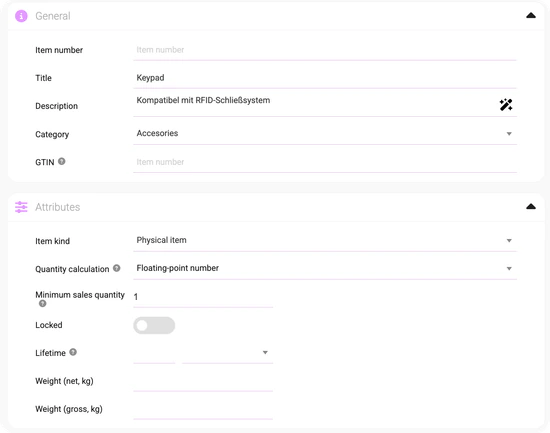This screenshot has height=433, width=550.
Task: Click the Attributes sliders icon
Action: click(21, 207)
